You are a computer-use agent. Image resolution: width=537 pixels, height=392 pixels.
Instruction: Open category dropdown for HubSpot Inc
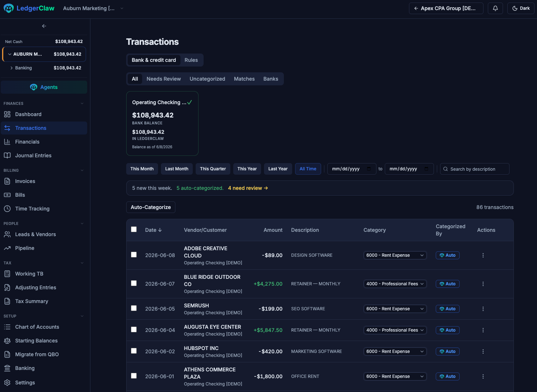click(x=395, y=351)
